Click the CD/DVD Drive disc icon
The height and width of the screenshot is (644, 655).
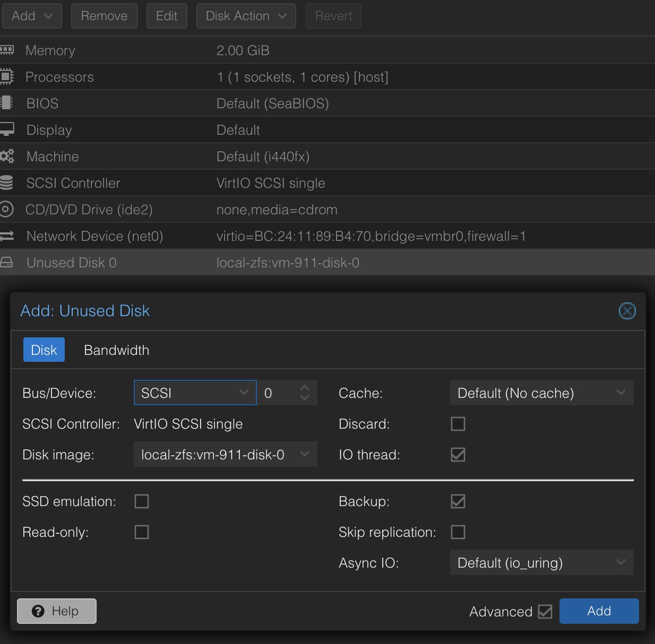tap(6, 209)
